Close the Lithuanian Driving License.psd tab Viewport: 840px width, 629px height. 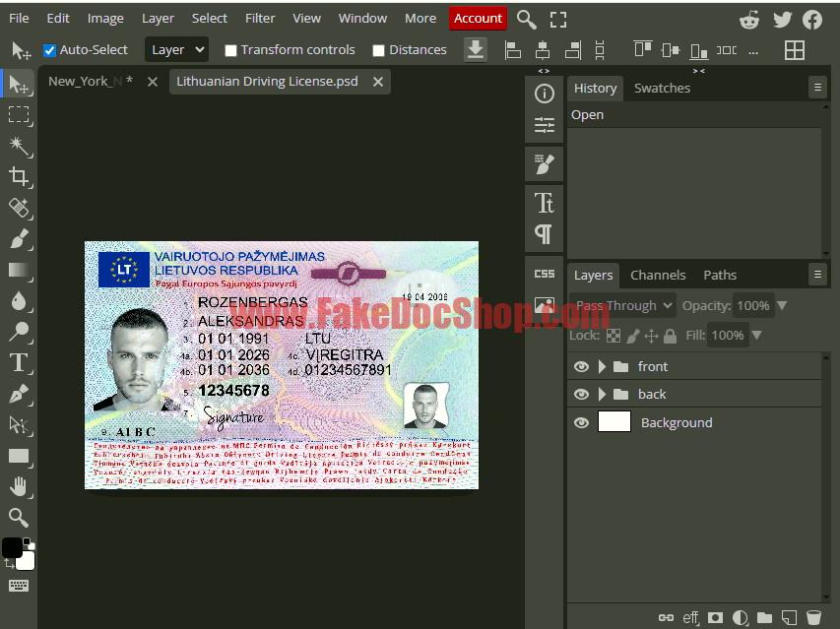coord(378,82)
